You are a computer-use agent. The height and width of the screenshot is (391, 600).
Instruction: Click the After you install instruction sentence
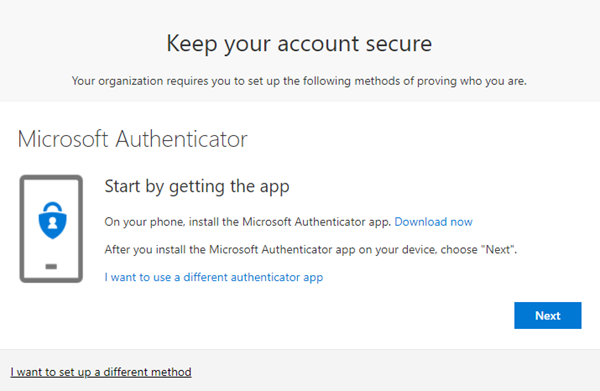click(311, 250)
